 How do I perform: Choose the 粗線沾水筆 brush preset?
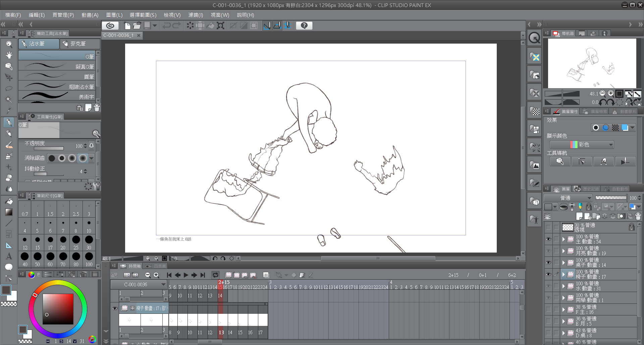(x=57, y=87)
